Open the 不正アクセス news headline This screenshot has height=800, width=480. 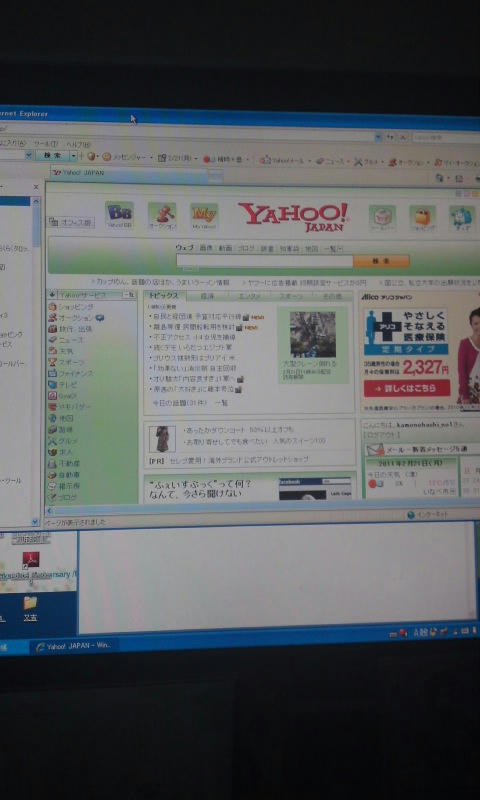(x=192, y=337)
